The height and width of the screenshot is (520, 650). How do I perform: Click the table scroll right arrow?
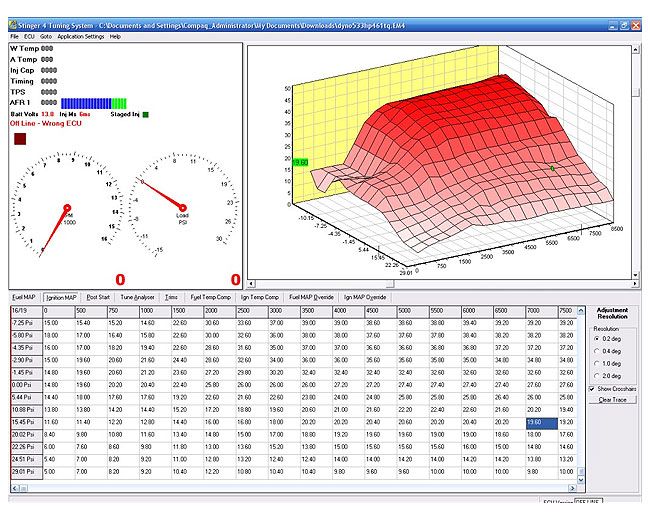click(x=572, y=488)
